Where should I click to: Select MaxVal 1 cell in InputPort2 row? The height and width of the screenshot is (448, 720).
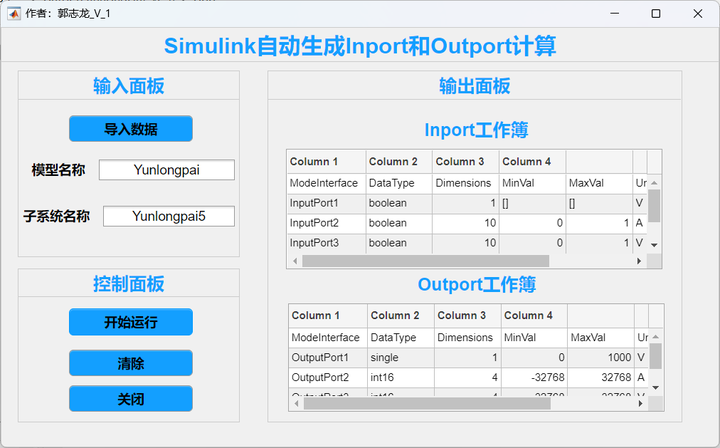(x=599, y=223)
